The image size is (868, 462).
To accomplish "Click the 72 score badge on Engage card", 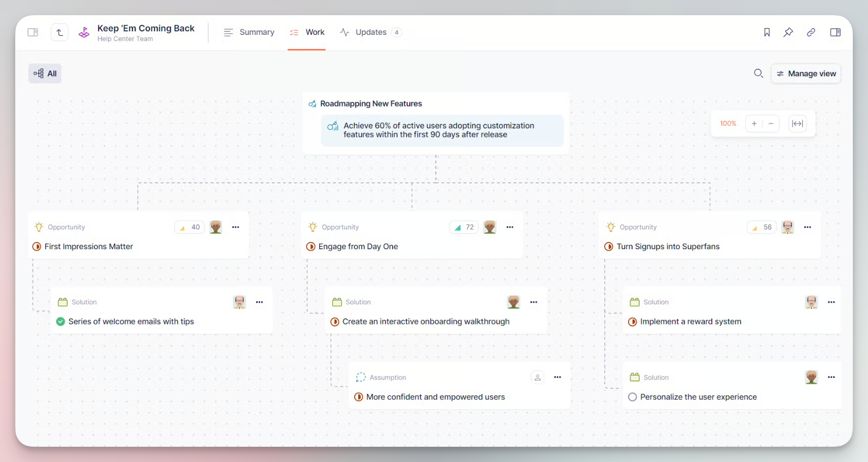I will coord(464,227).
